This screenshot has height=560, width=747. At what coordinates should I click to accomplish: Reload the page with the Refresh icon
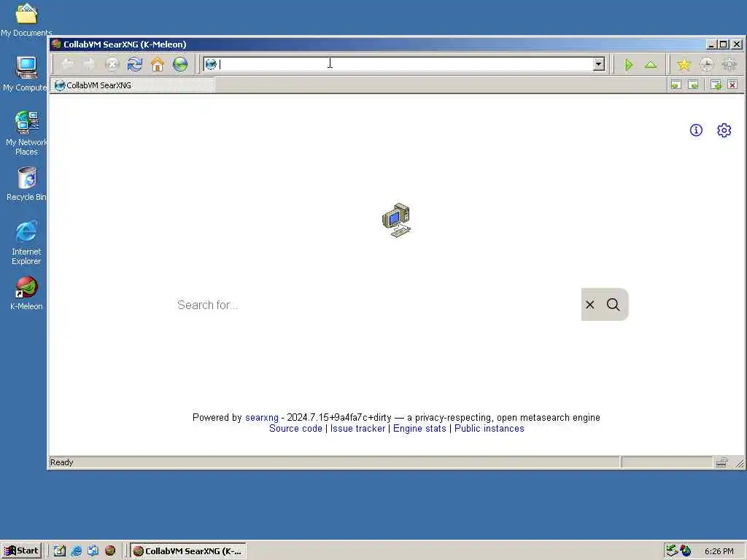click(x=135, y=64)
